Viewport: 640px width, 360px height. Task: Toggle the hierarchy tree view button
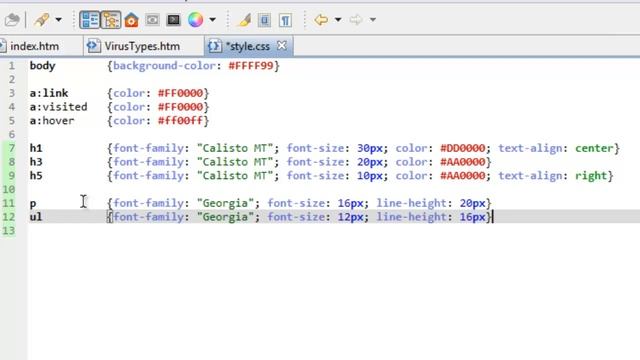click(111, 20)
